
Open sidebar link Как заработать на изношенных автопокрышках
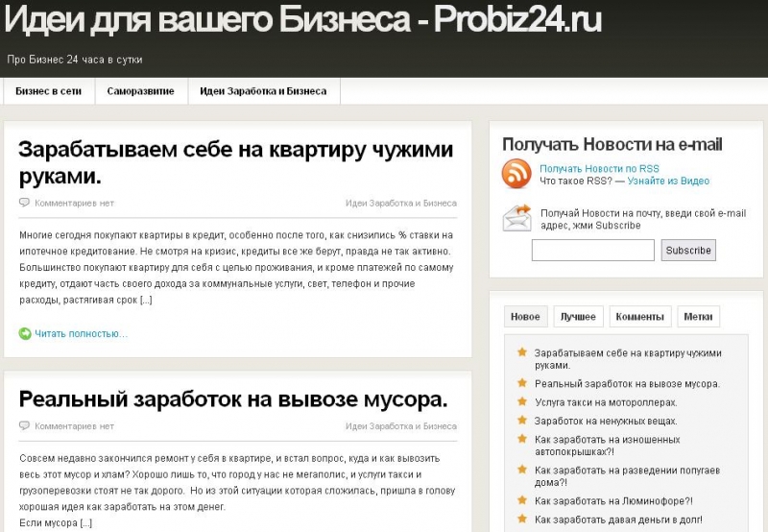pos(608,446)
